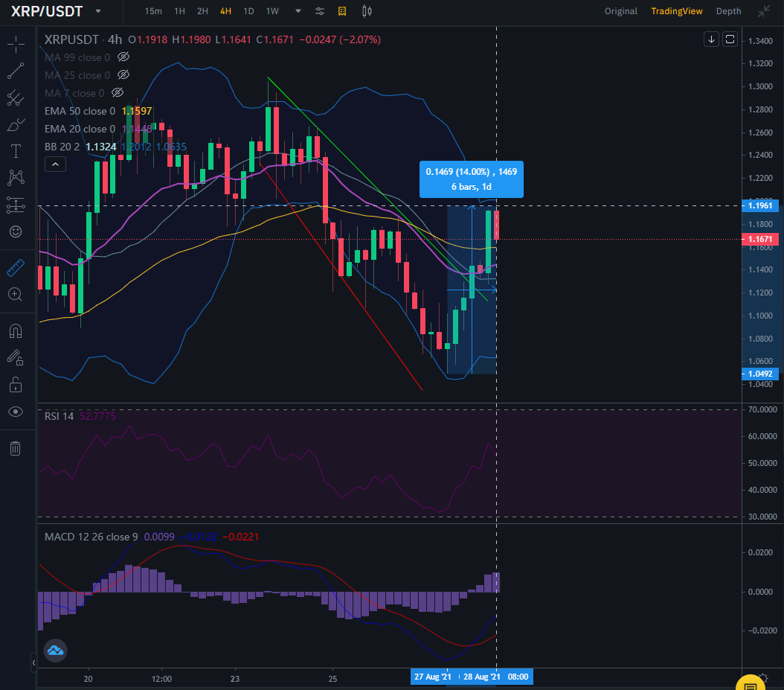Open the candlestick chart type icon
The height and width of the screenshot is (690, 784).
click(x=367, y=11)
